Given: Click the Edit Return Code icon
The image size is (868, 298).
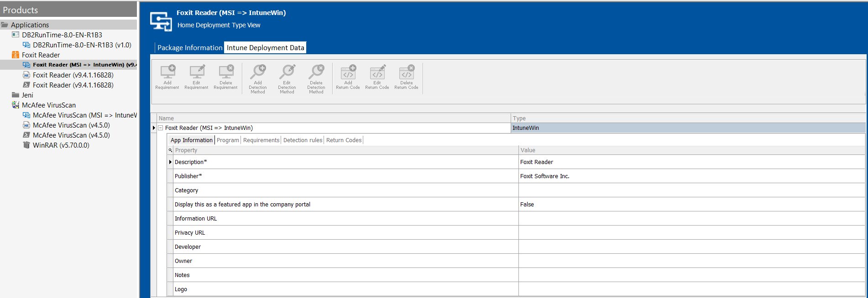Looking at the screenshot, I should [x=377, y=73].
